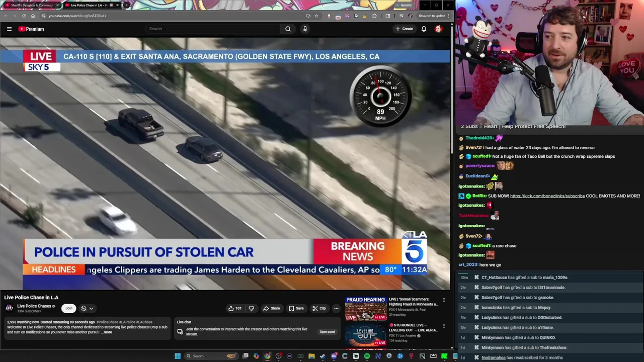This screenshot has height=362, width=644.
Task: Click chat username scuffed1 Taco Bell message
Action: click(481, 156)
